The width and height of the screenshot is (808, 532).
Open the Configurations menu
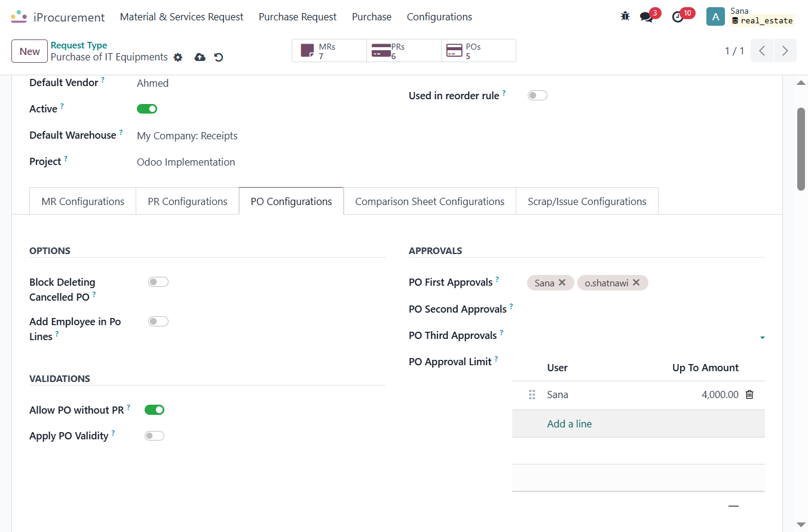click(439, 17)
